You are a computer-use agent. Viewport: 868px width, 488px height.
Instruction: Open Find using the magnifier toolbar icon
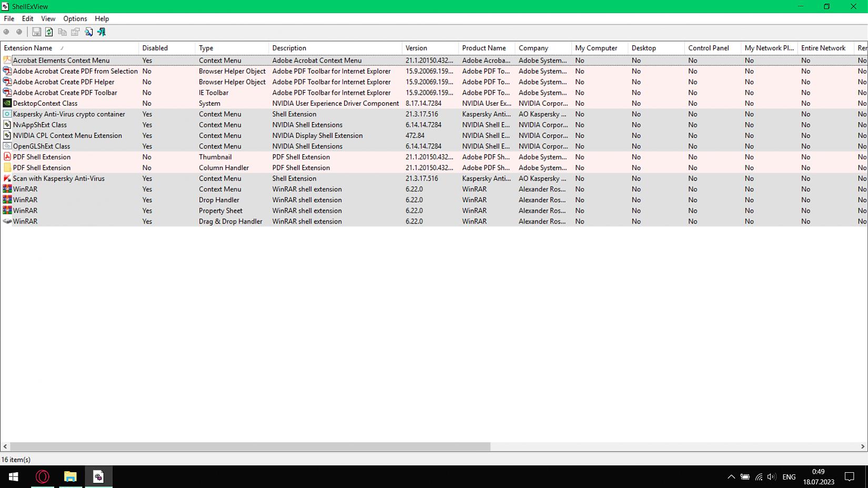(x=89, y=32)
